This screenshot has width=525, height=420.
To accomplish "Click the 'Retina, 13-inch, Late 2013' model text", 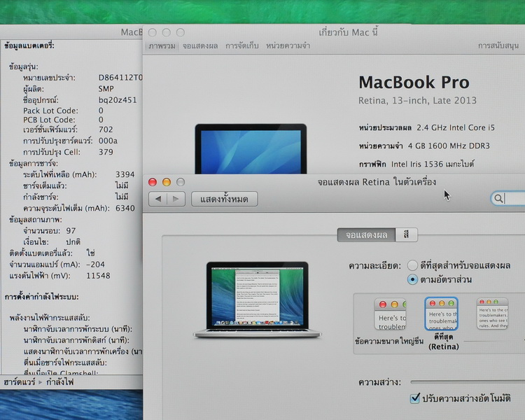I will [417, 101].
